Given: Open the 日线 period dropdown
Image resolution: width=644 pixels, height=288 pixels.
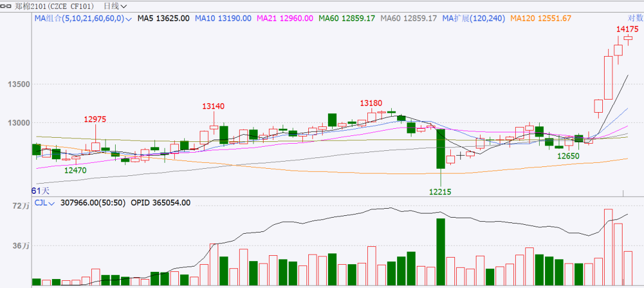Looking at the screenshot, I should pyautogui.click(x=116, y=6).
